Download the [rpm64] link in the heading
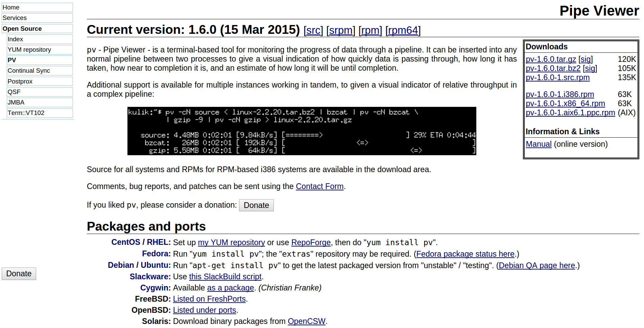Image resolution: width=644 pixels, height=328 pixels. 403,30
